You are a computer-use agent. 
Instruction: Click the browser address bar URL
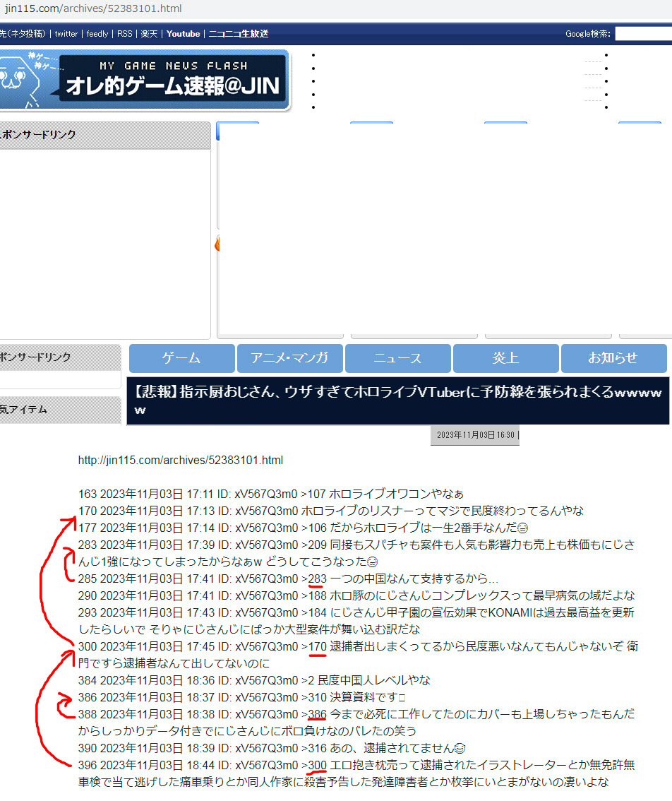(x=93, y=8)
